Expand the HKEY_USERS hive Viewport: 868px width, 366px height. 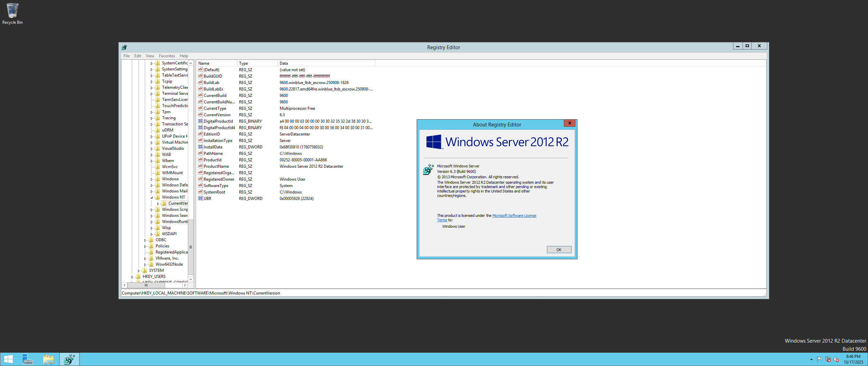coord(132,277)
